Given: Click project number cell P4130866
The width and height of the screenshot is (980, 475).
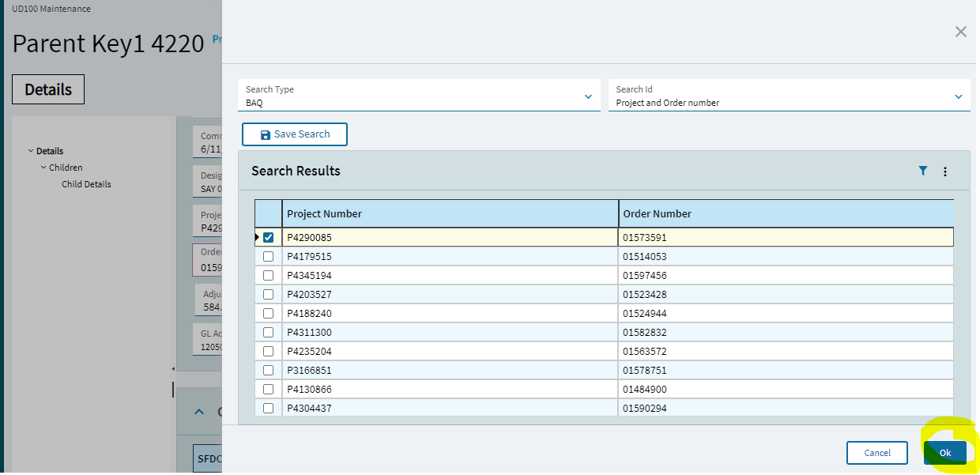Looking at the screenshot, I should click(450, 389).
